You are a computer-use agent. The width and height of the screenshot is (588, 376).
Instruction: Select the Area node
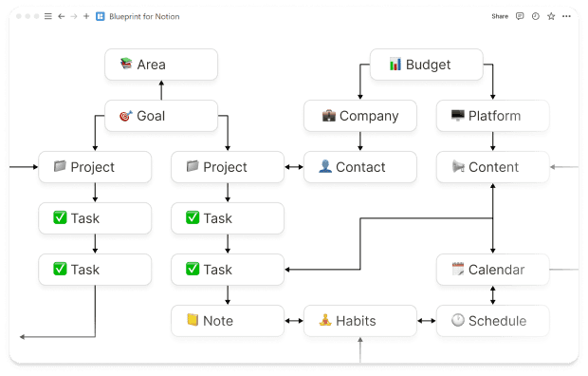(x=161, y=65)
